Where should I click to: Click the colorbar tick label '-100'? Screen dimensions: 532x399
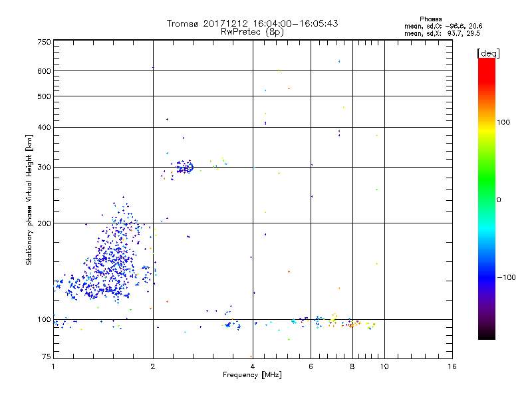(x=506, y=277)
